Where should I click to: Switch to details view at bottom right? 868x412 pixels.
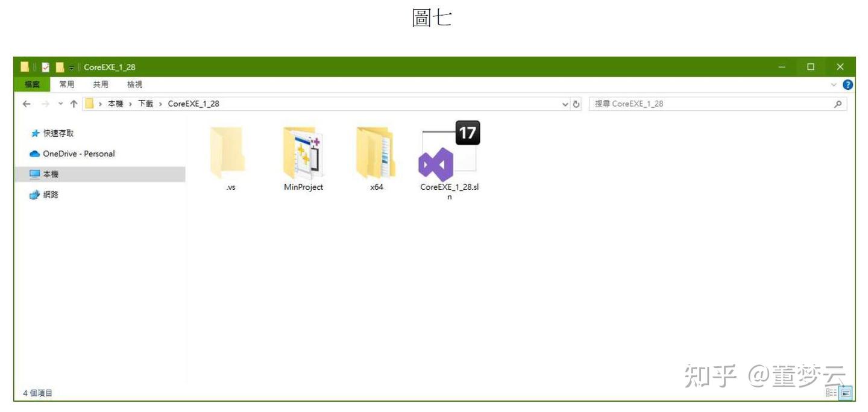tap(831, 393)
